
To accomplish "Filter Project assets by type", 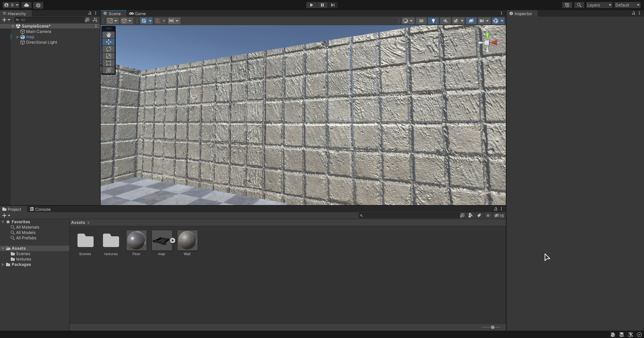I will (x=471, y=215).
